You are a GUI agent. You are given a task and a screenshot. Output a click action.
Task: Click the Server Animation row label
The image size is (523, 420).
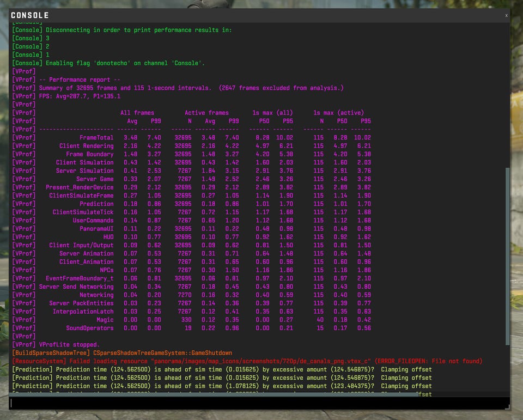point(87,253)
